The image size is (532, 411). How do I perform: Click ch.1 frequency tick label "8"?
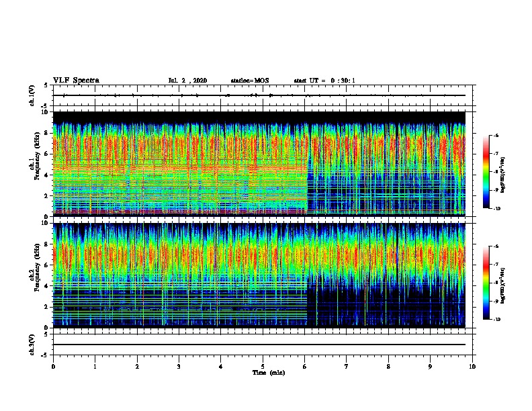tap(46, 133)
